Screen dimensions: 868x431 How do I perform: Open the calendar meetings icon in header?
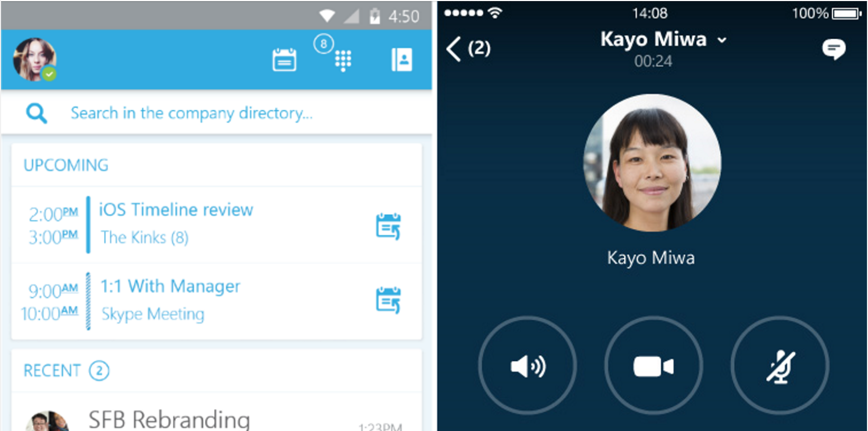[x=284, y=60]
